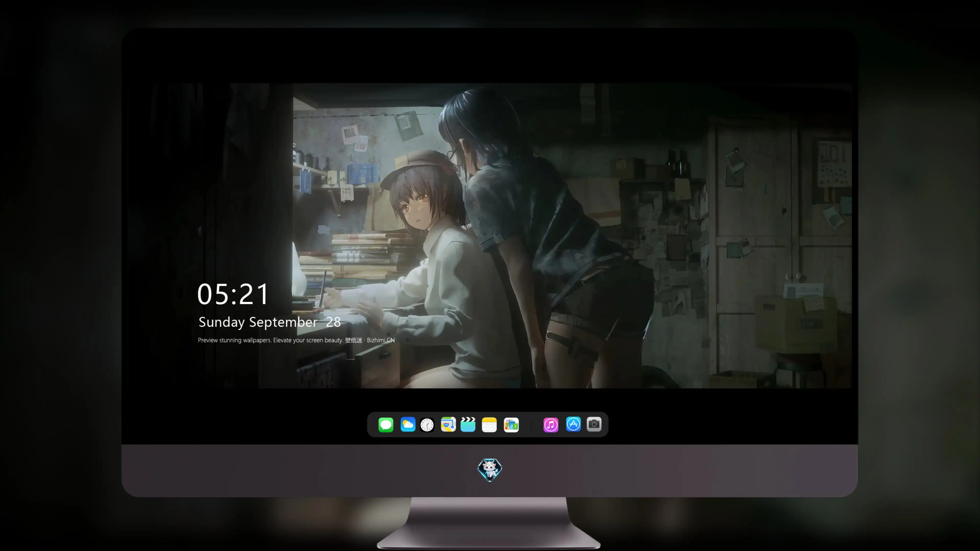Launch the Weather app in the dock
Viewport: 980px width, 551px height.
coord(408,424)
